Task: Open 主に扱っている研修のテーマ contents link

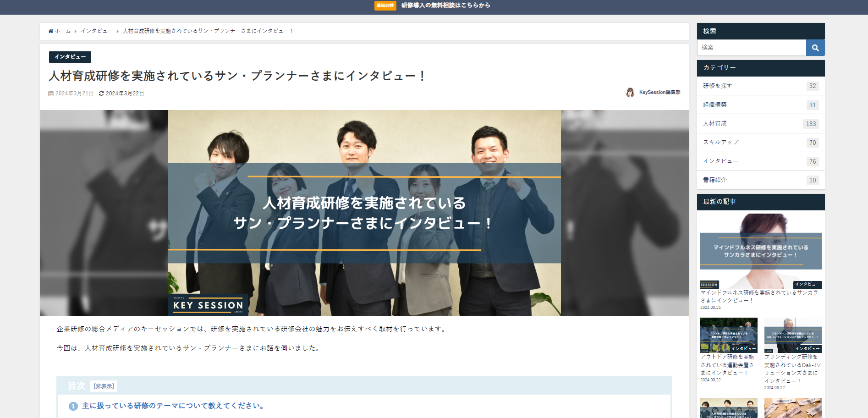Action: point(173,406)
